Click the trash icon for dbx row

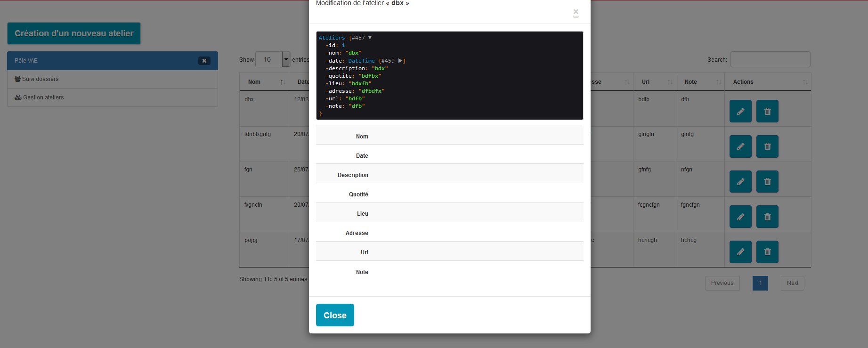[767, 112]
